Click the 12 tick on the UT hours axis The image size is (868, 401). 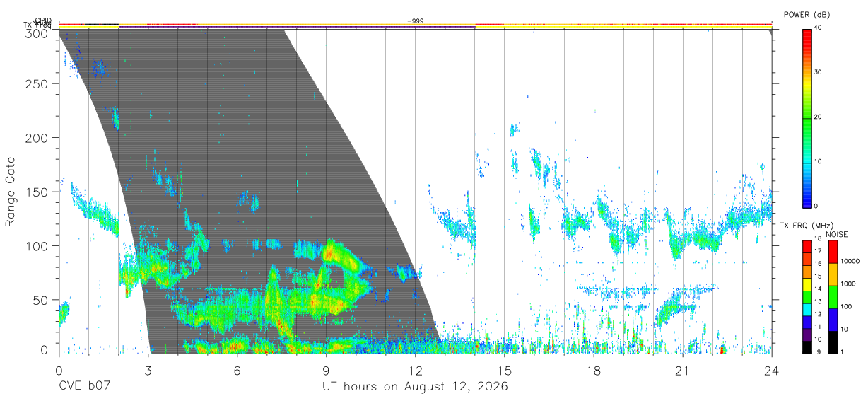[x=415, y=370]
